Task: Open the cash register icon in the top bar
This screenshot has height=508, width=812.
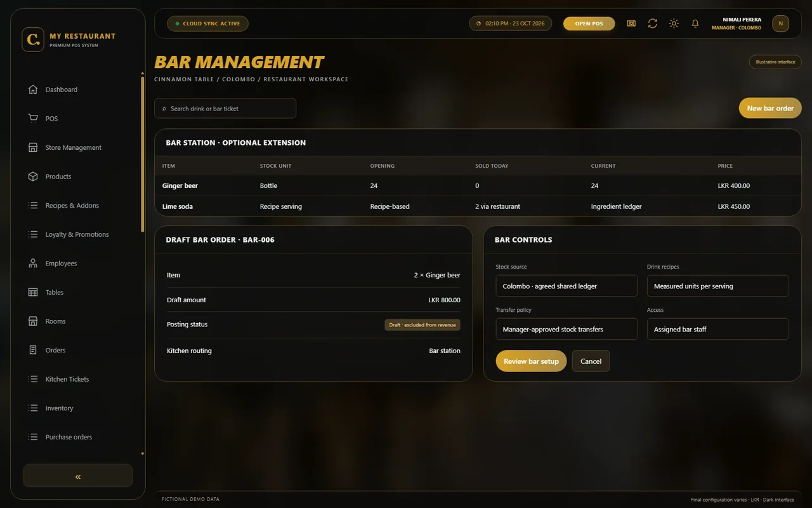Action: point(631,23)
